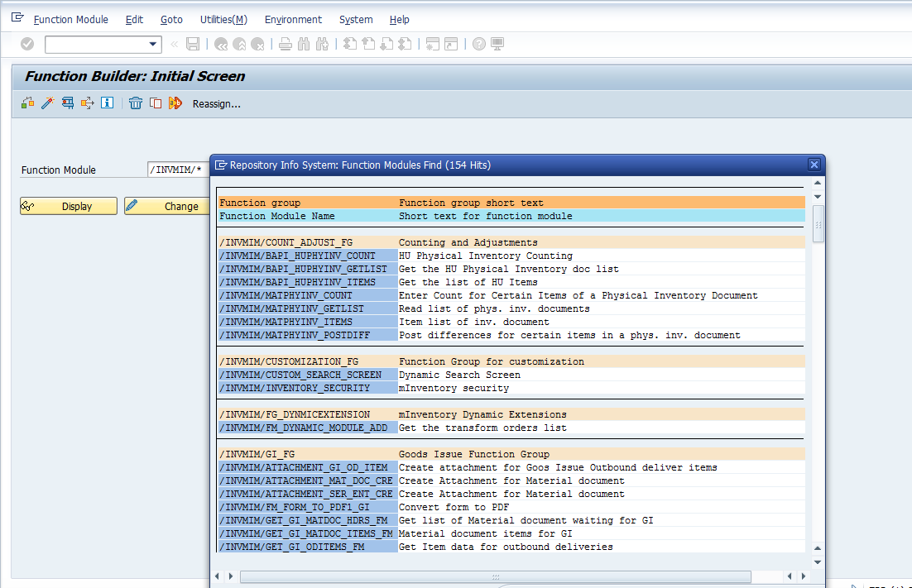Select /INVMIM/MATPHYINV_COUNT function module

pos(286,295)
